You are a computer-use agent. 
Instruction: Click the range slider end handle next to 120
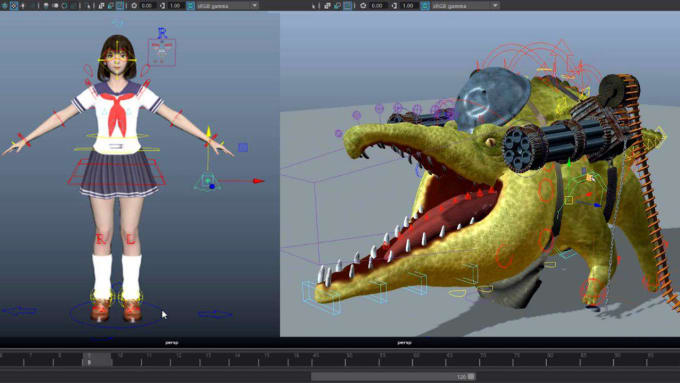[x=471, y=376]
